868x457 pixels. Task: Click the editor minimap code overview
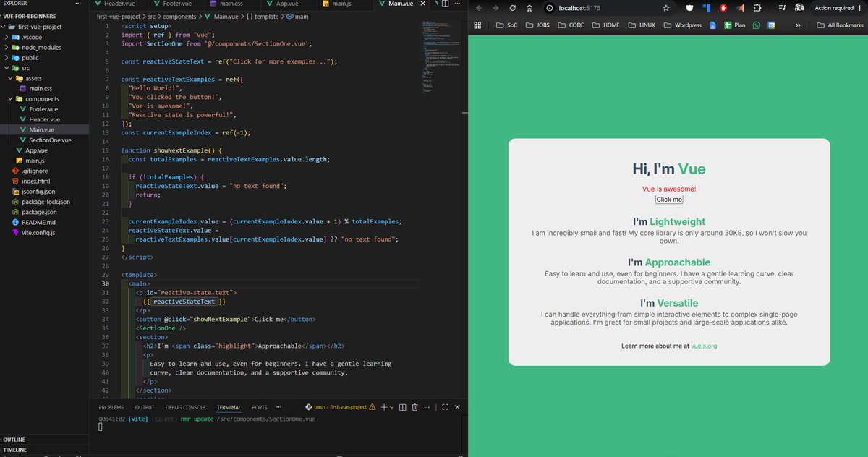[443, 58]
